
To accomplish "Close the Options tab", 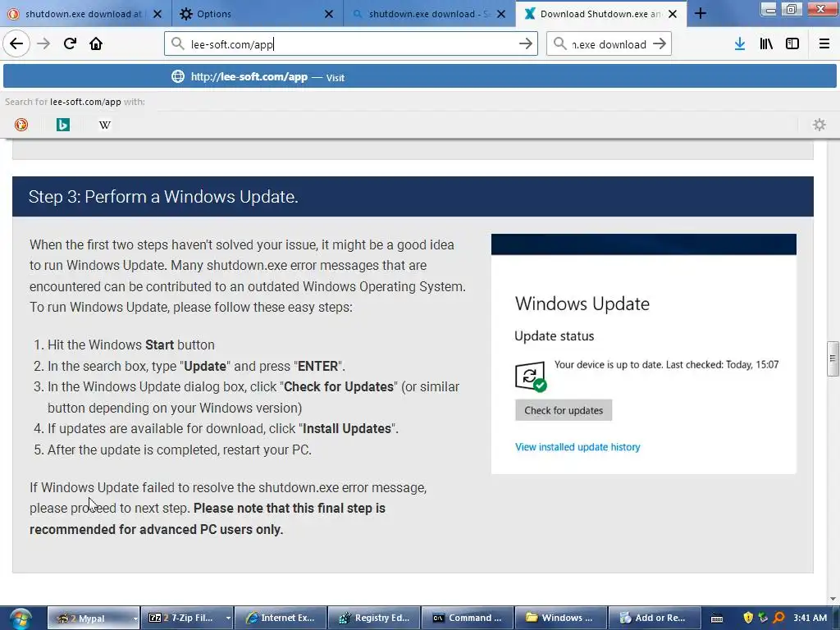I will click(329, 14).
